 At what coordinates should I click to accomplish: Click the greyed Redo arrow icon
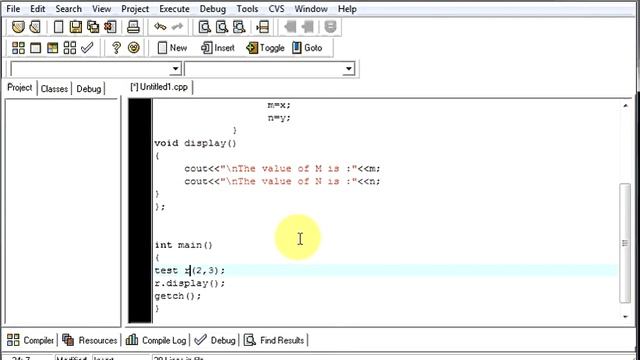177,27
